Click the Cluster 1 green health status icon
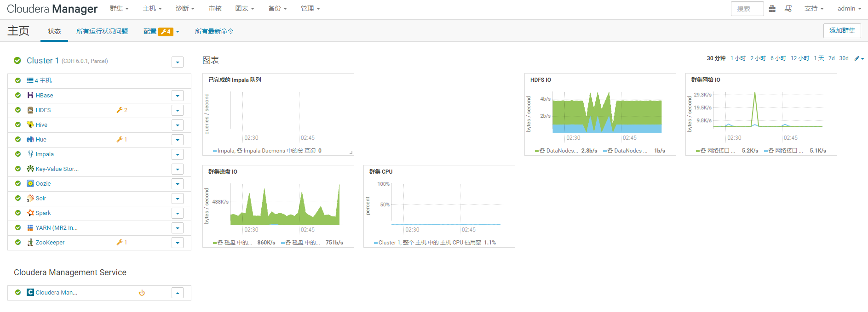The height and width of the screenshot is (312, 868). (17, 61)
